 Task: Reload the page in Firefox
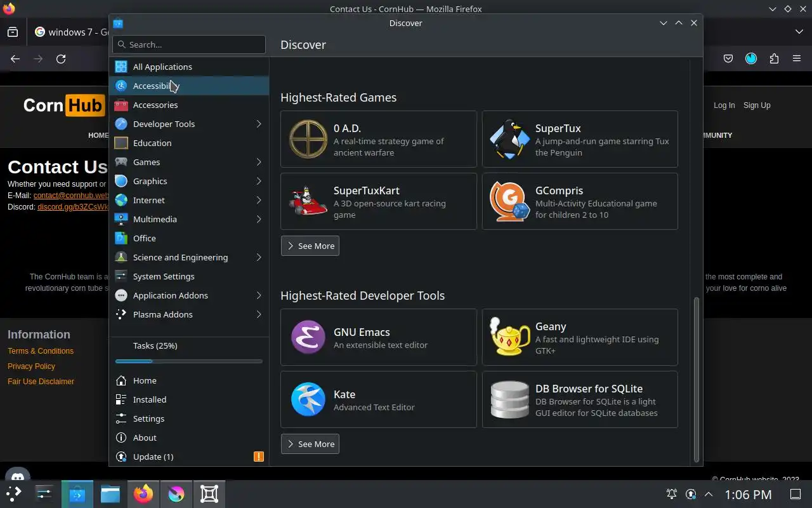coord(61,58)
